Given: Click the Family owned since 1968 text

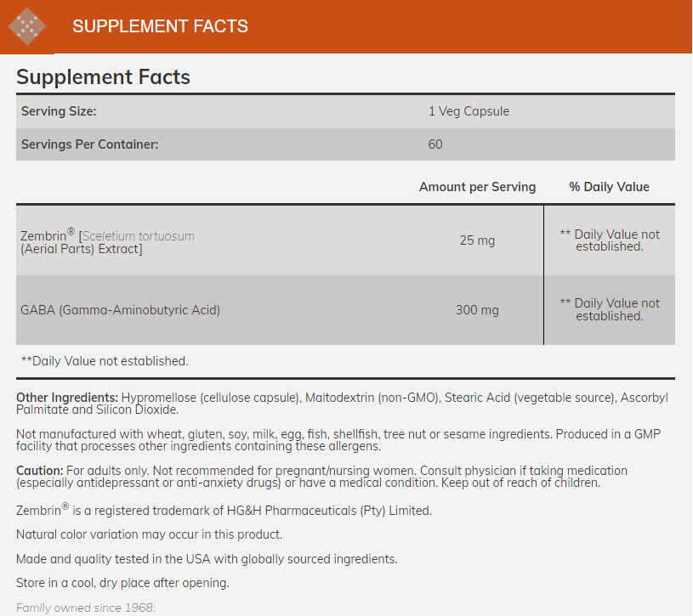Looking at the screenshot, I should [x=86, y=608].
